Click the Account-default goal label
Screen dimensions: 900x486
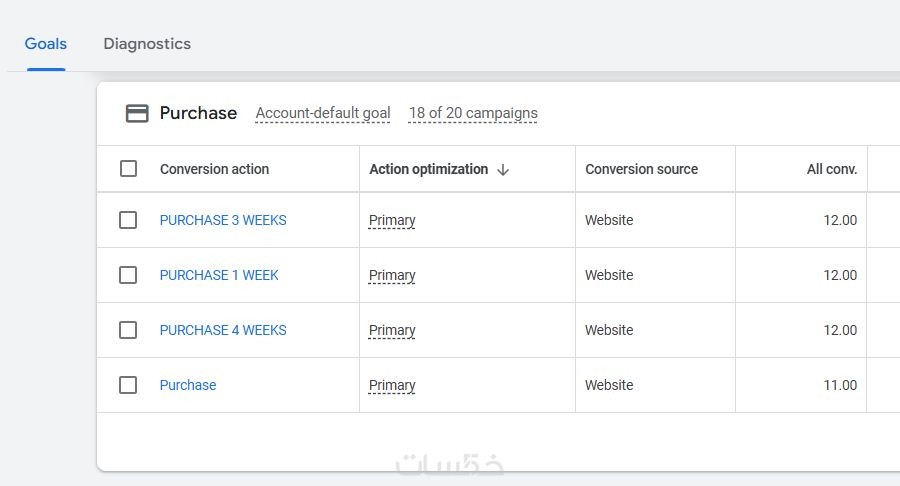323,113
